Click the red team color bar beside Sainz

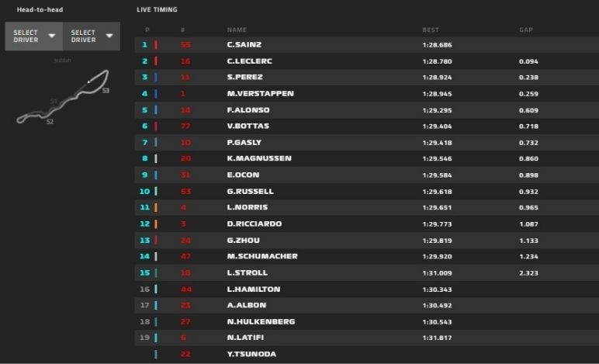click(x=156, y=45)
